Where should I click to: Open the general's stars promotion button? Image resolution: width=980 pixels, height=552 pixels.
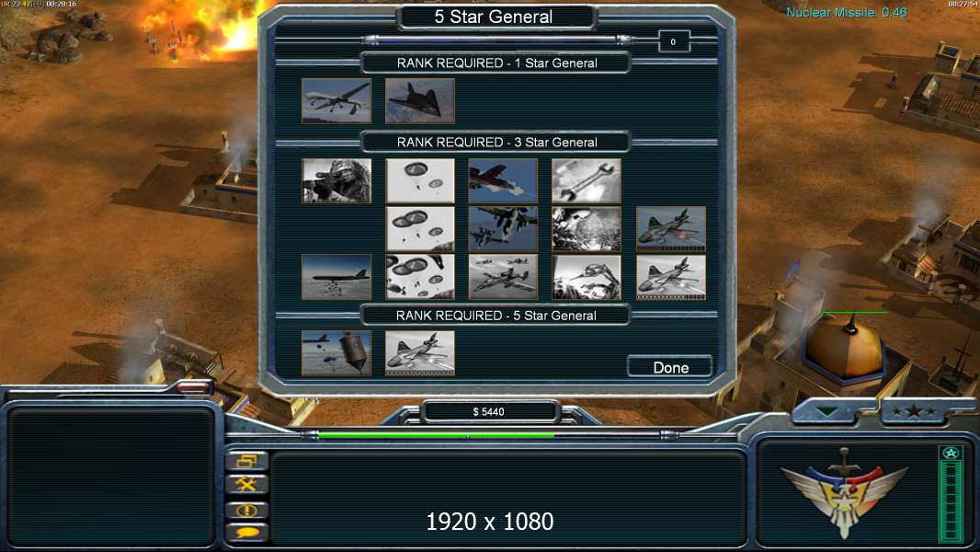tap(913, 411)
